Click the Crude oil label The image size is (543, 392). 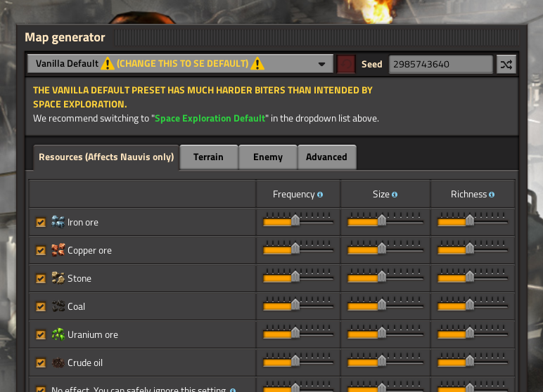point(85,363)
